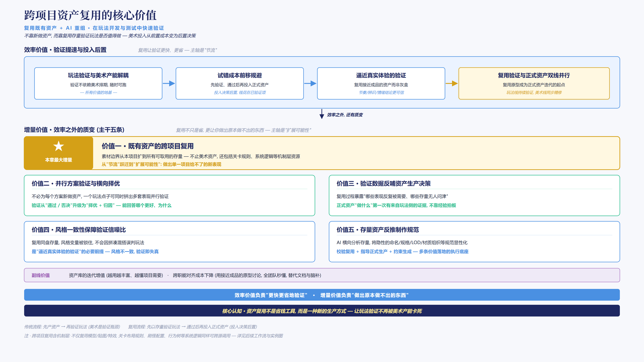Click the text 资产库的迭代增值 (越用越丰富、越懂项目需要)

(x=116, y=275)
